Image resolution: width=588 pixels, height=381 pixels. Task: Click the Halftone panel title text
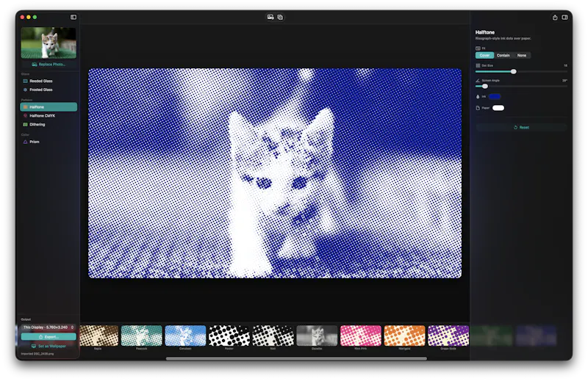(485, 32)
